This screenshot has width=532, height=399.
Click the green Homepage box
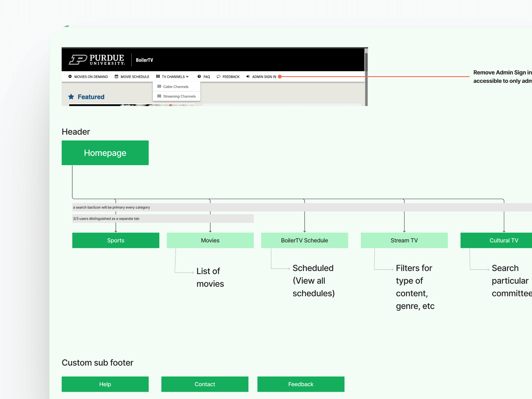tap(105, 153)
